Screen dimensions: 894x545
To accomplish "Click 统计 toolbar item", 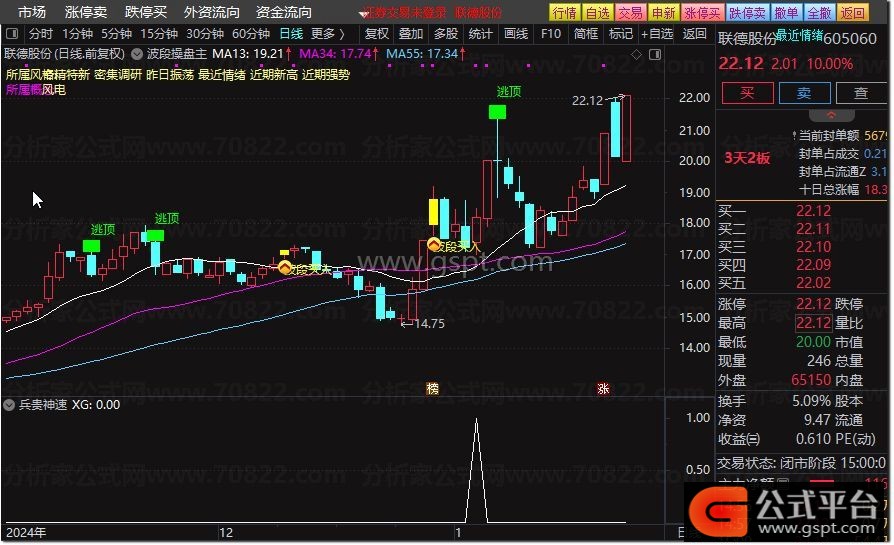I will coord(481,34).
